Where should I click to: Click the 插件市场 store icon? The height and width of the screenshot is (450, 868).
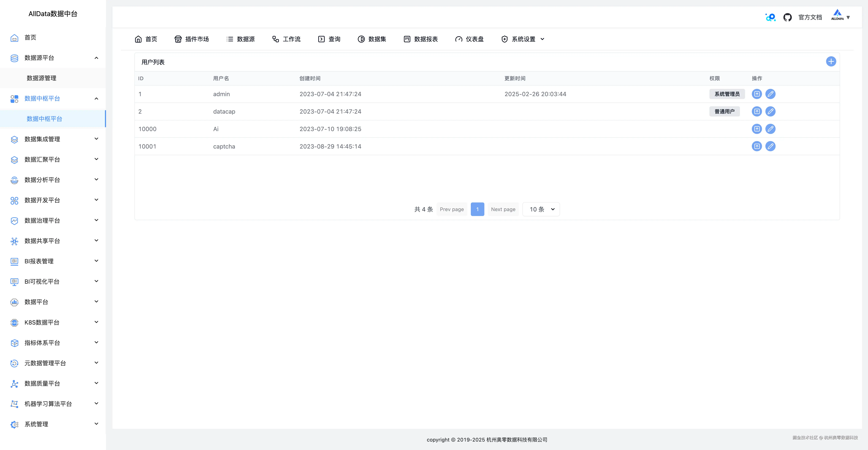[178, 39]
